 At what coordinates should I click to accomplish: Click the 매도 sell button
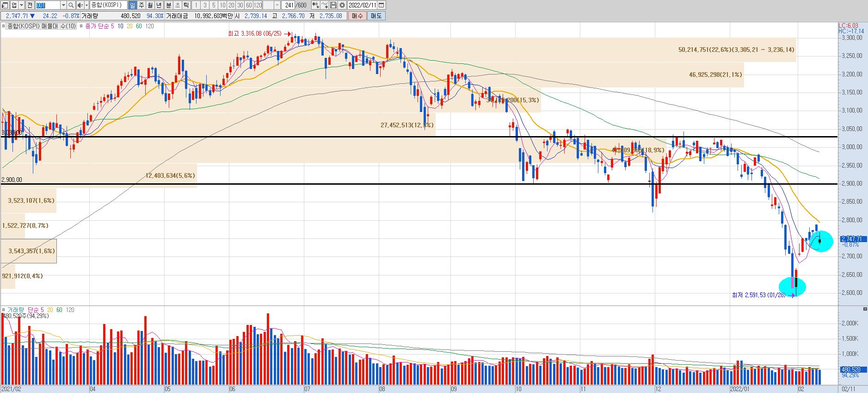pos(376,16)
